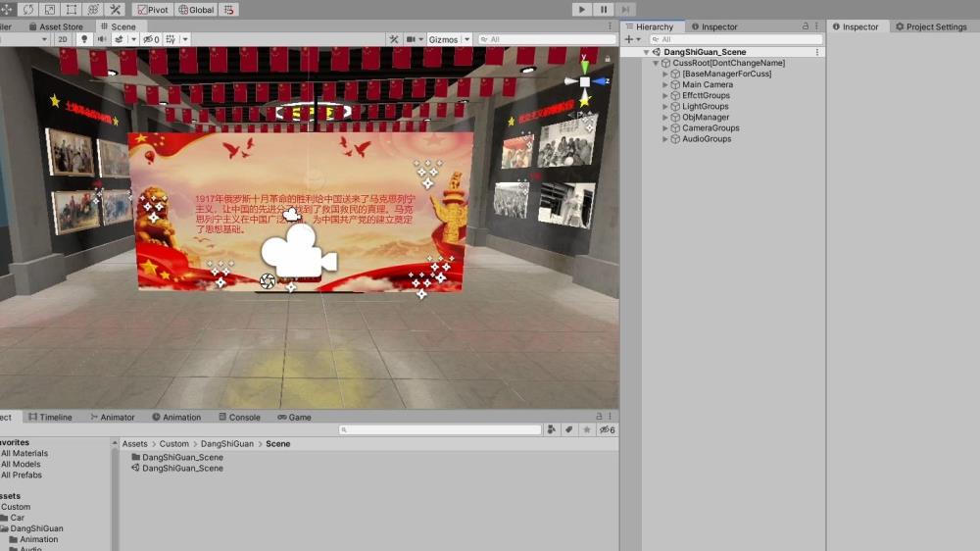Switch to the Console tab
The image size is (980, 551).
point(239,417)
